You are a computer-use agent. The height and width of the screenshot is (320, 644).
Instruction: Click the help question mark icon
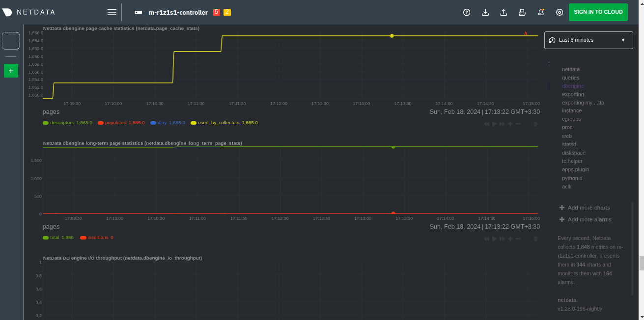tap(467, 12)
